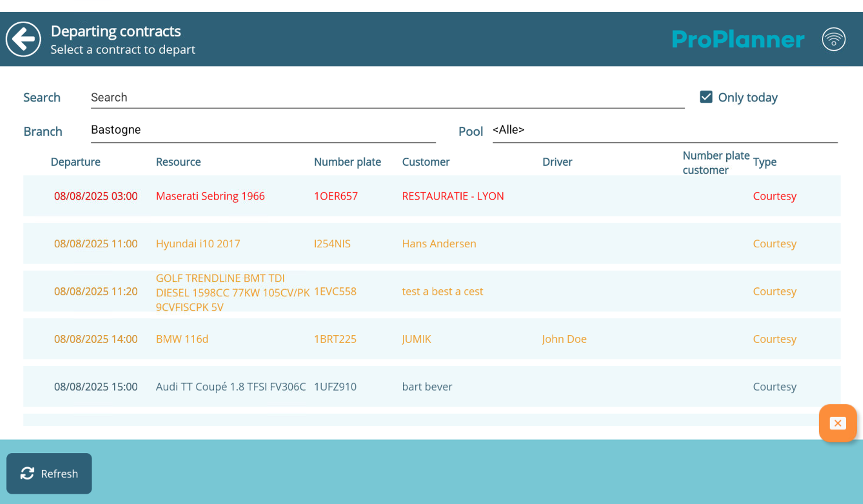This screenshot has width=863, height=504.
Task: Click Courtesy type in Hyundai row
Action: tap(774, 243)
